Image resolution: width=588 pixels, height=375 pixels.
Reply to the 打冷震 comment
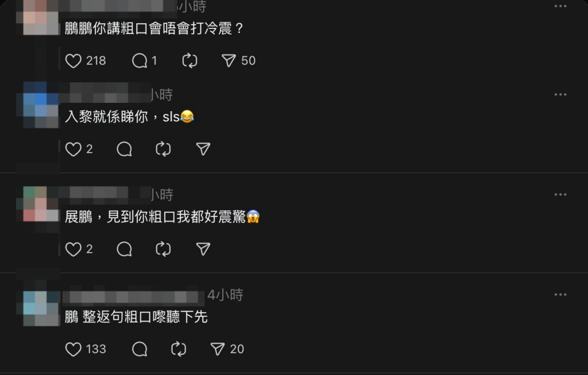(x=140, y=61)
